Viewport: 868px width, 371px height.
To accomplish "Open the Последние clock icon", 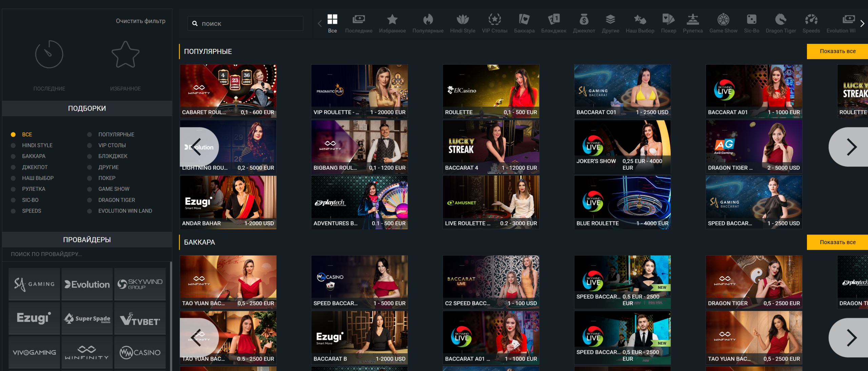I will pos(49,54).
